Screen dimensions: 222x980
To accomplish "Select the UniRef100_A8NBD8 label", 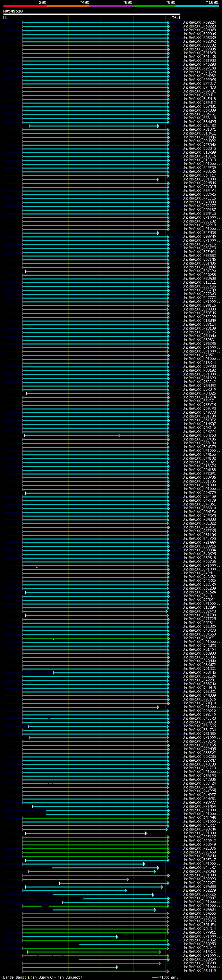I will (199, 520).
